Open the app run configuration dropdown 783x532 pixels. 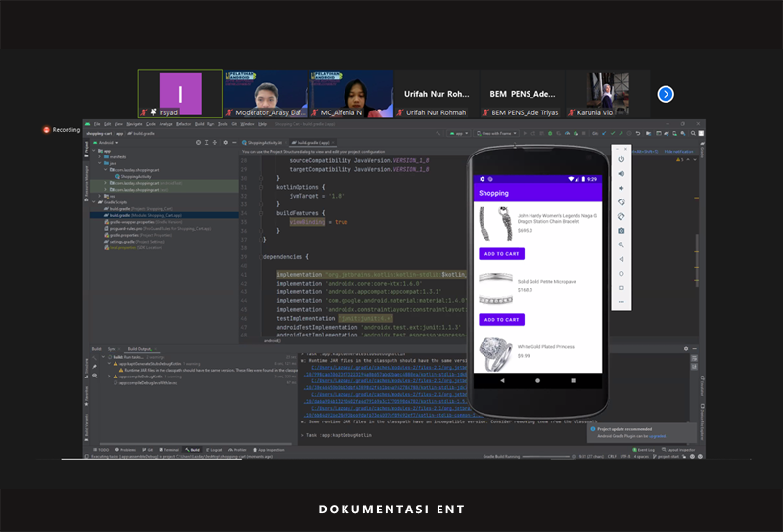coord(459,133)
